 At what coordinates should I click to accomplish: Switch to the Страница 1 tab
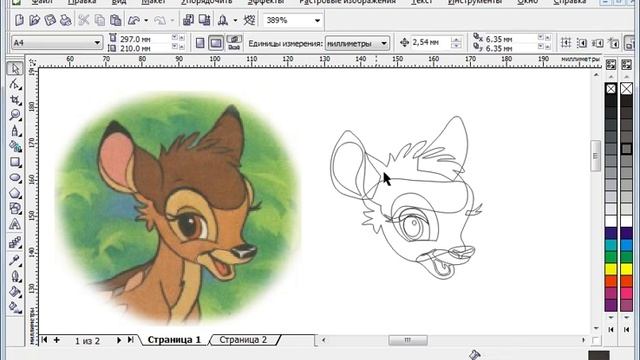tap(174, 340)
